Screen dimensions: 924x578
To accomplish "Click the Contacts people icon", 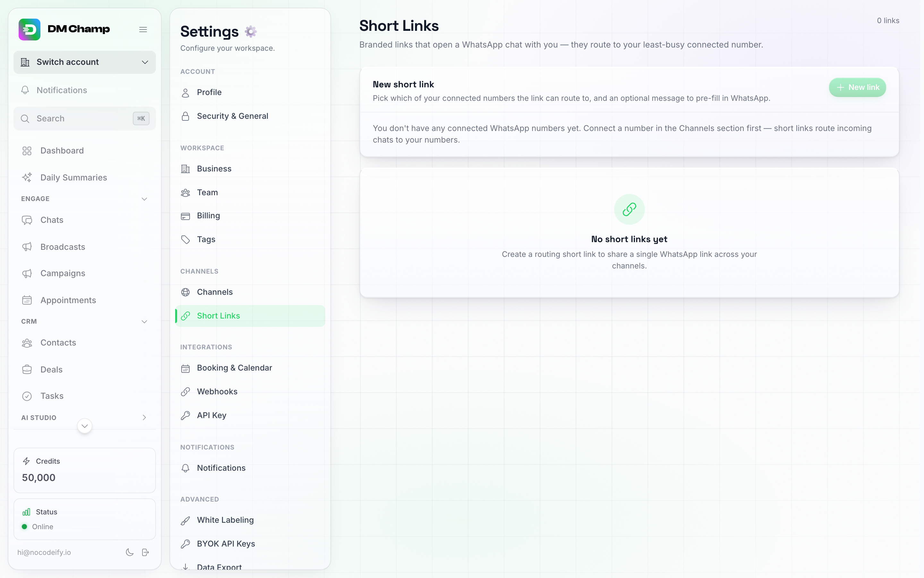I will click(x=27, y=343).
